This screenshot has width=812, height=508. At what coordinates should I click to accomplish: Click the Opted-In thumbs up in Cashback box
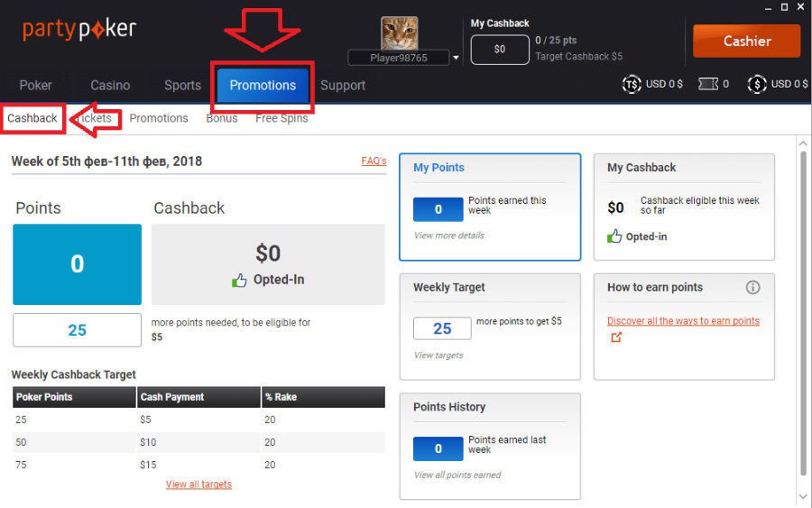tap(239, 281)
